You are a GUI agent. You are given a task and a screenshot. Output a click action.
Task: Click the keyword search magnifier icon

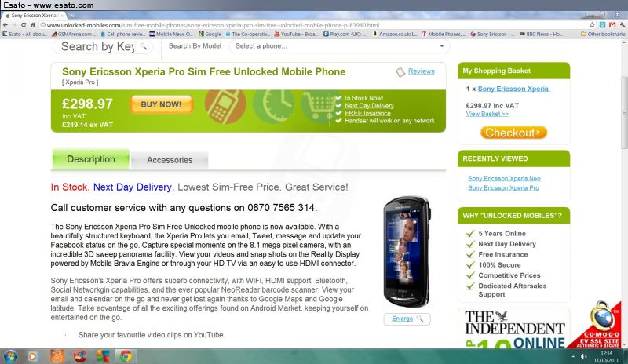pos(144,47)
